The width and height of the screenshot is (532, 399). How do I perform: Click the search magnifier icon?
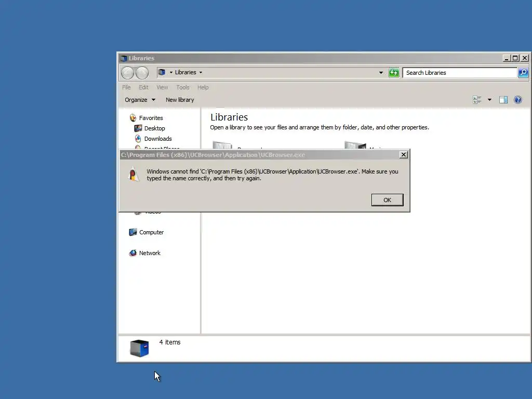click(523, 73)
